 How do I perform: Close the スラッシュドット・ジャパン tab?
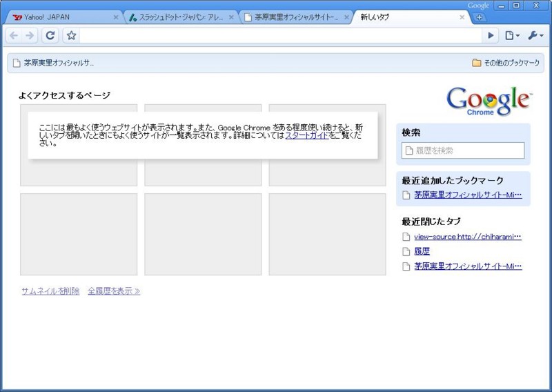(x=231, y=17)
